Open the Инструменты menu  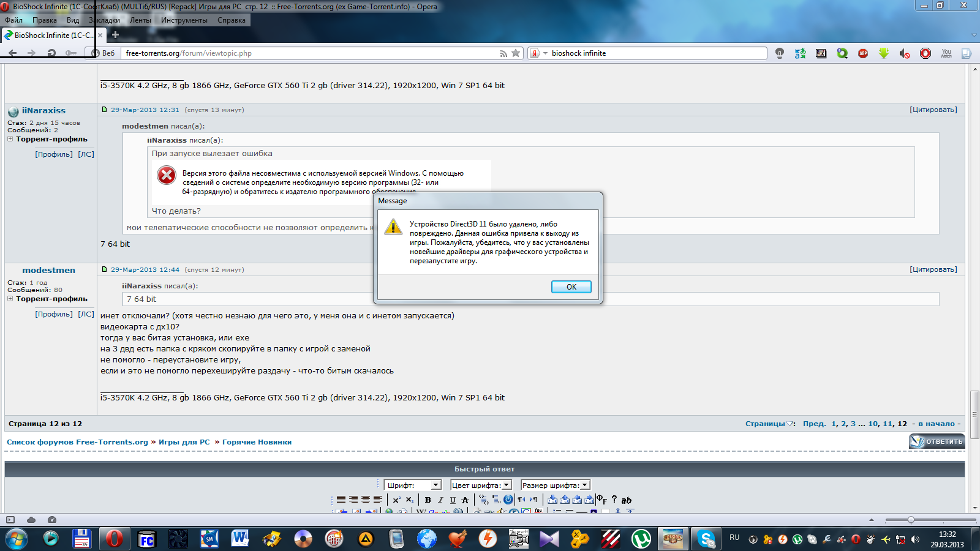[184, 20]
